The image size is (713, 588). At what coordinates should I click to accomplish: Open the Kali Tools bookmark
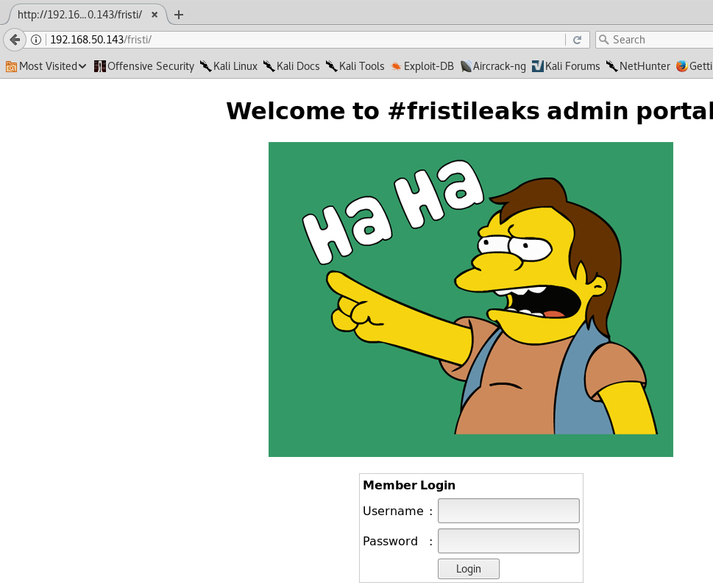355,66
